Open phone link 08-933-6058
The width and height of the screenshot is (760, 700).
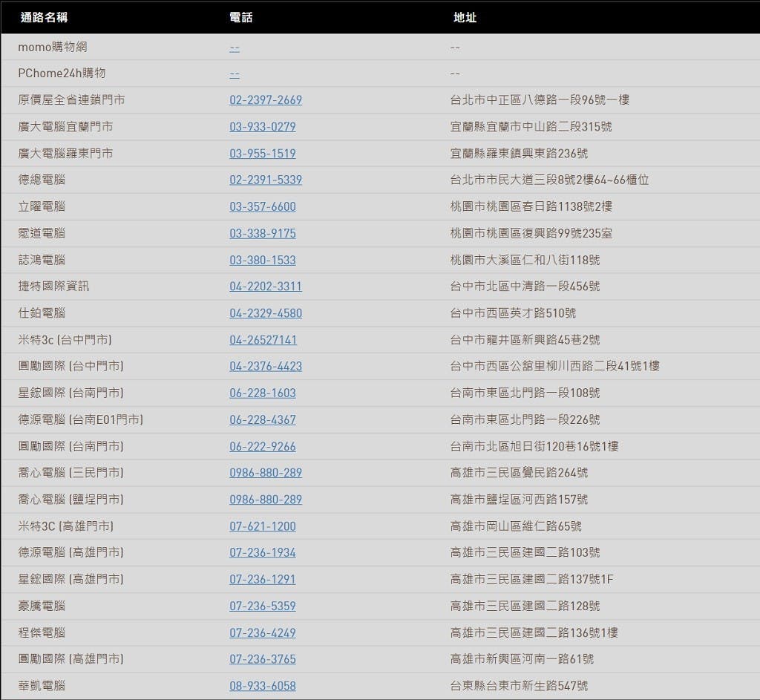263,686
